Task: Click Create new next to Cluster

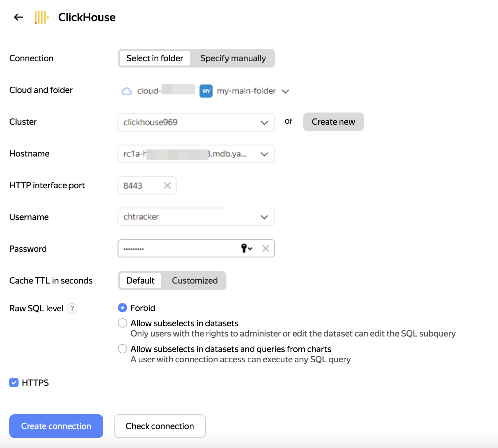Action: click(x=333, y=122)
